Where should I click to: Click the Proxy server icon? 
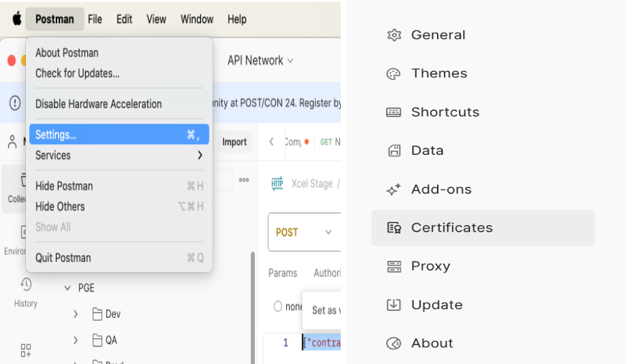(x=394, y=266)
